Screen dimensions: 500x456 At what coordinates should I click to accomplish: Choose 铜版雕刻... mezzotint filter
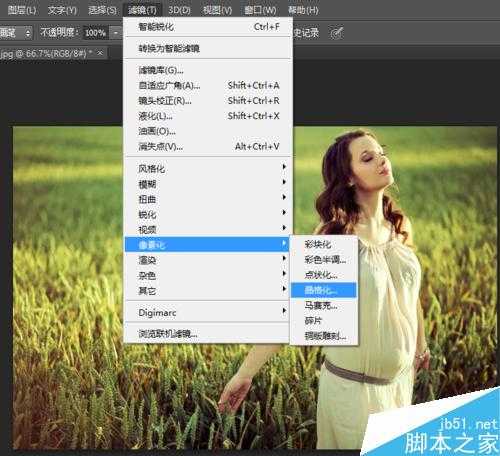[324, 336]
